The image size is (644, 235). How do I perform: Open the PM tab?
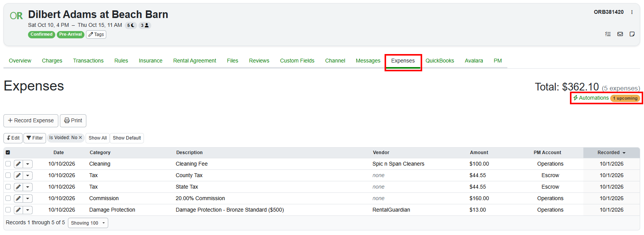coord(498,61)
